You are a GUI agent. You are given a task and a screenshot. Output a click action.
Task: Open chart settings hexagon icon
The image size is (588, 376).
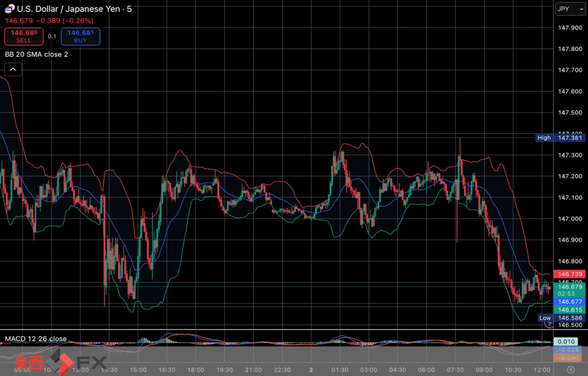570,370
